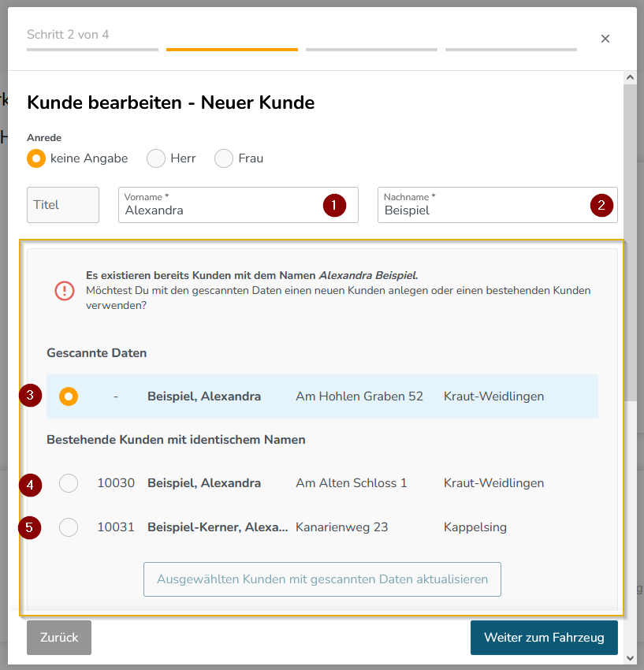
Task: Click numbered marker 2 in Nachname field
Action: coord(601,205)
